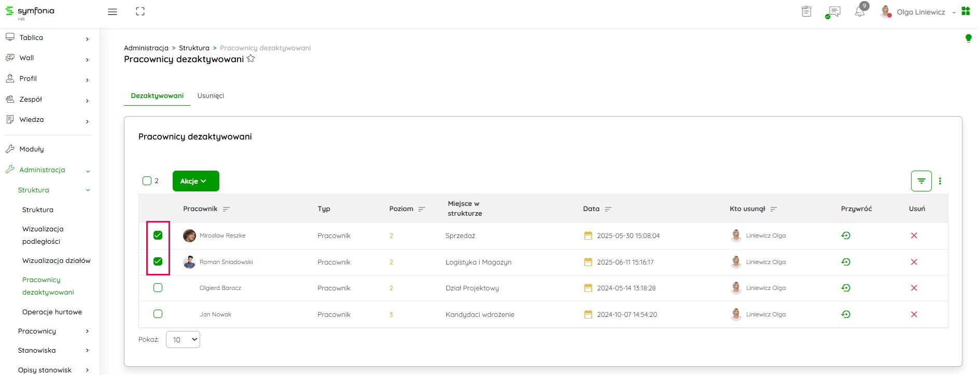Open the table filter button
This screenshot has width=980, height=375.
[921, 181]
